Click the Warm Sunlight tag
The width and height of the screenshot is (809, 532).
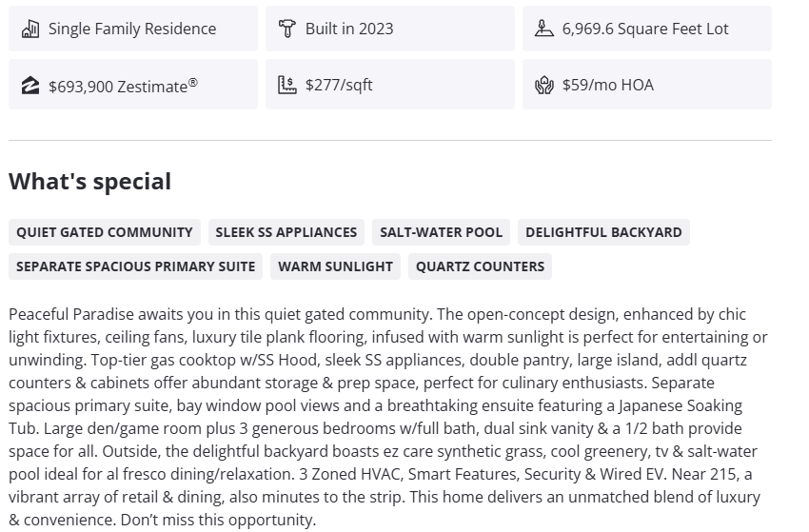coord(335,266)
